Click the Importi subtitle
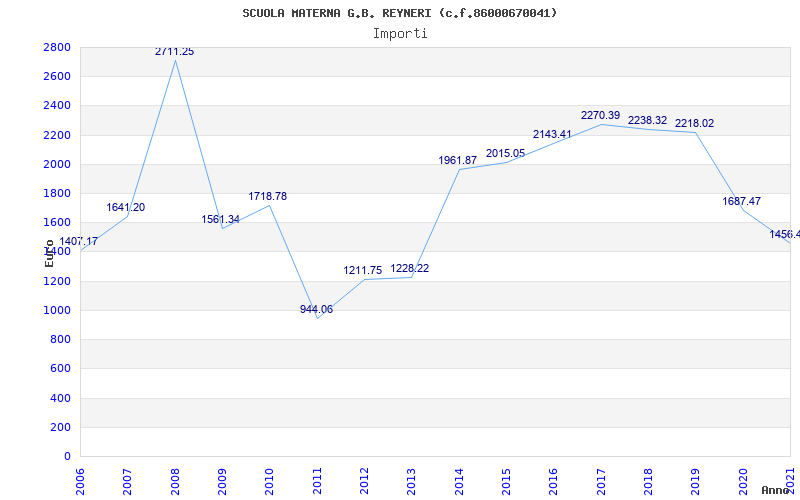 click(x=400, y=34)
